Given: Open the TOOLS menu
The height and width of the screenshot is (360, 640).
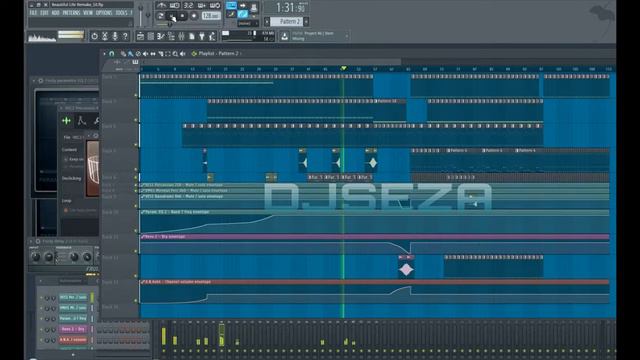Looking at the screenshot, I should pyautogui.click(x=121, y=13).
